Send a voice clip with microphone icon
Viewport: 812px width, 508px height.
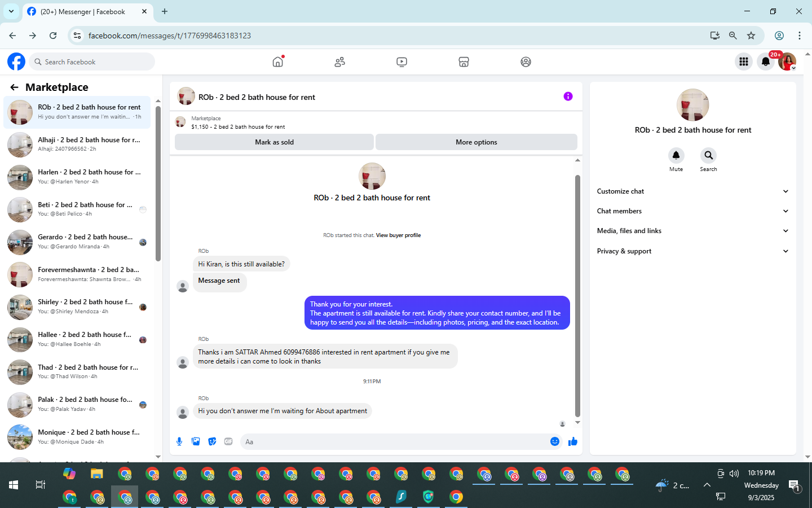coord(179,441)
